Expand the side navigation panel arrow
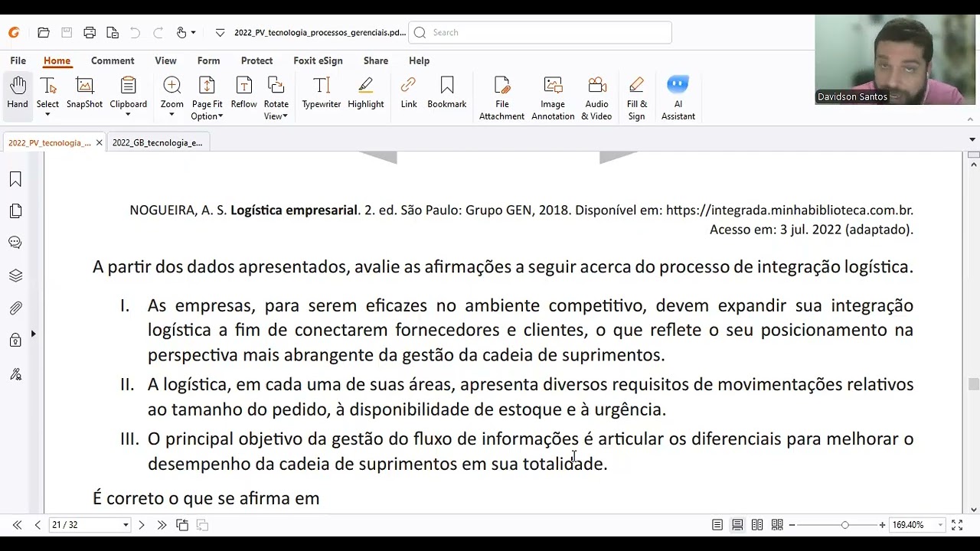 [x=33, y=334]
